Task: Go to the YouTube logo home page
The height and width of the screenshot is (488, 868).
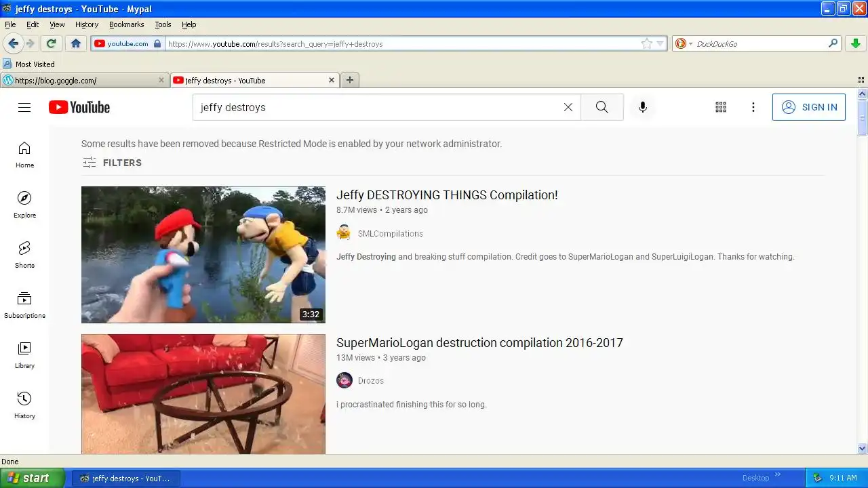Action: [79, 107]
